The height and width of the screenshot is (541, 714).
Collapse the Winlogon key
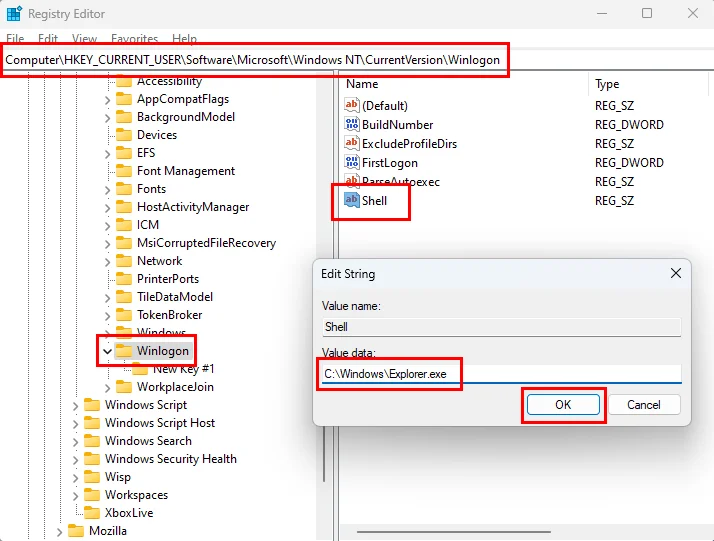107,351
